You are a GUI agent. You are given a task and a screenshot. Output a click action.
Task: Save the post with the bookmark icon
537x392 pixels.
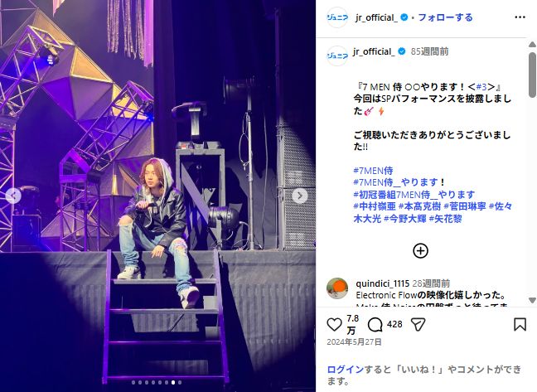520,324
